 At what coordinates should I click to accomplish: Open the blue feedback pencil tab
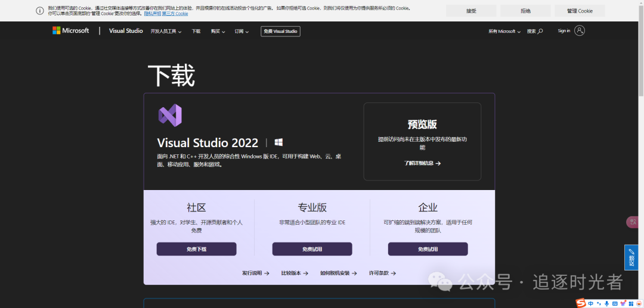[631, 257]
